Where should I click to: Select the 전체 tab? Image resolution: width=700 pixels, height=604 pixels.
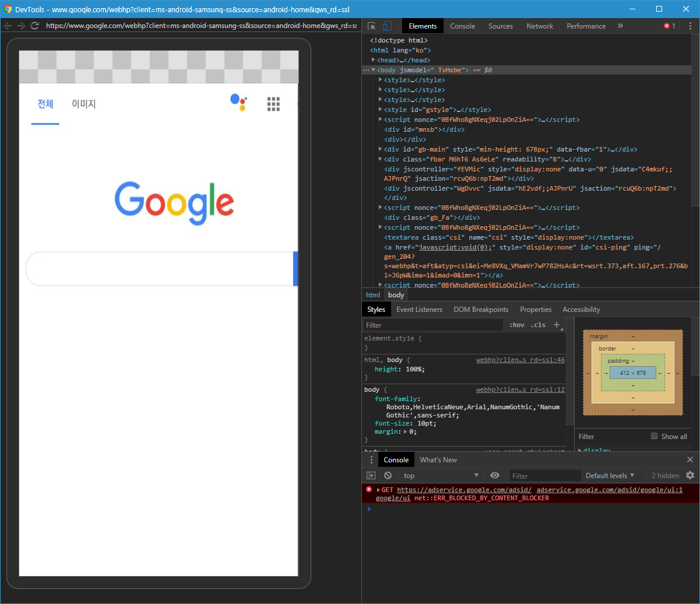(45, 104)
